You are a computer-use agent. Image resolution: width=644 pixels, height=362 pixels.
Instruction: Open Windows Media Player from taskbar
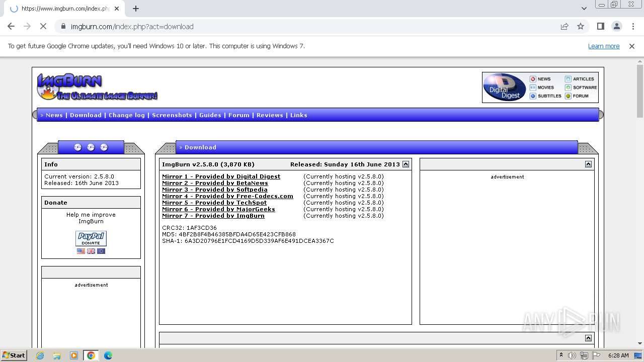coord(74,355)
